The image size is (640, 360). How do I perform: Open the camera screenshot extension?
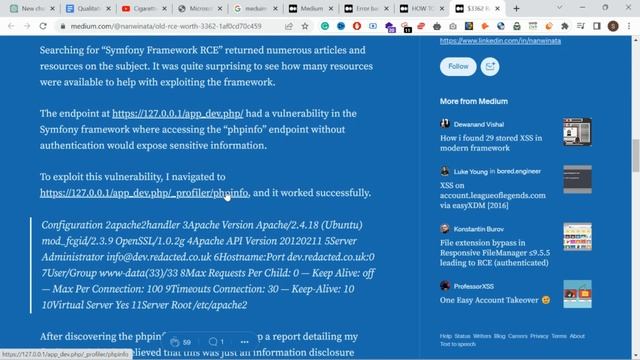(x=453, y=26)
